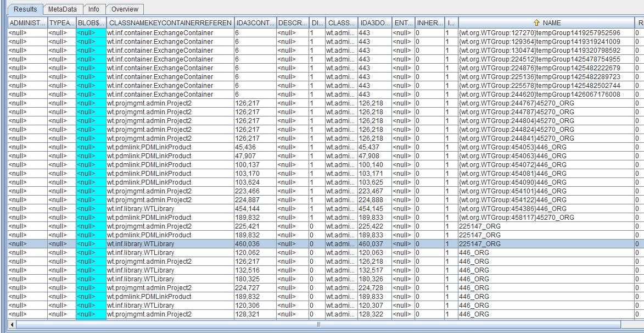Select the tempGroup1419320798592 name cell

[x=546, y=50]
